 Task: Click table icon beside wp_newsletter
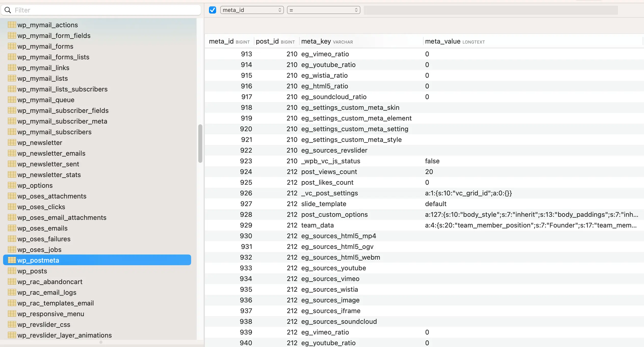tap(12, 142)
